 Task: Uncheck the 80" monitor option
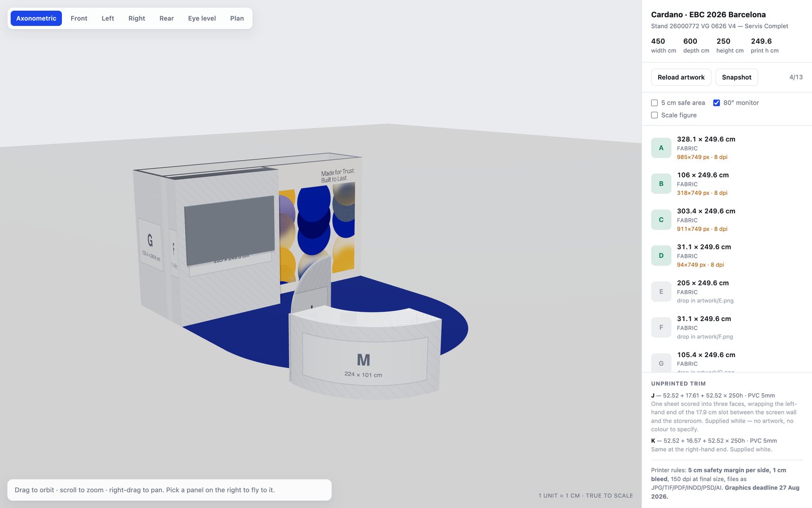point(717,103)
